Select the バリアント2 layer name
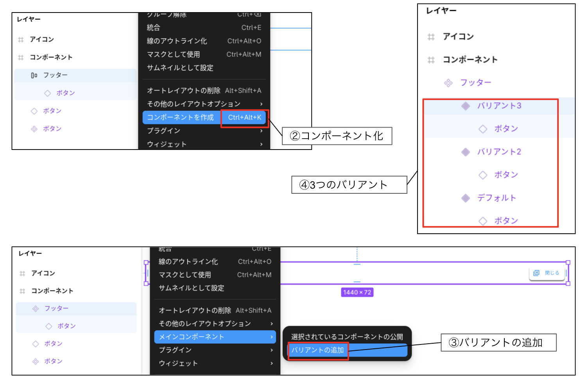 [x=499, y=152]
